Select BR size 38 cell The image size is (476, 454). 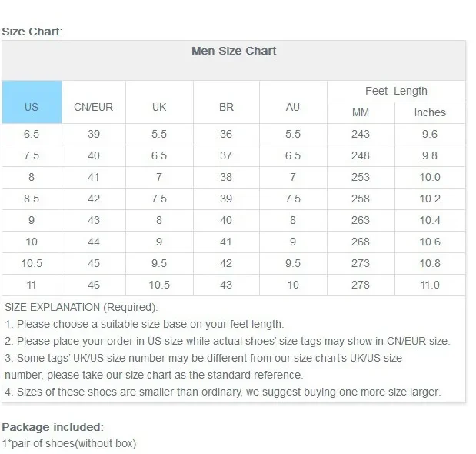click(226, 177)
